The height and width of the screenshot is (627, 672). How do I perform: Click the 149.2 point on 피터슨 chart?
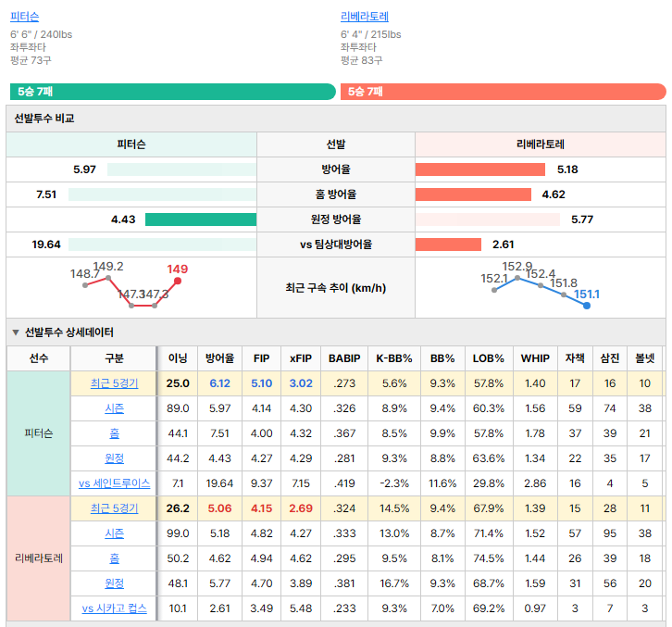[x=108, y=278]
